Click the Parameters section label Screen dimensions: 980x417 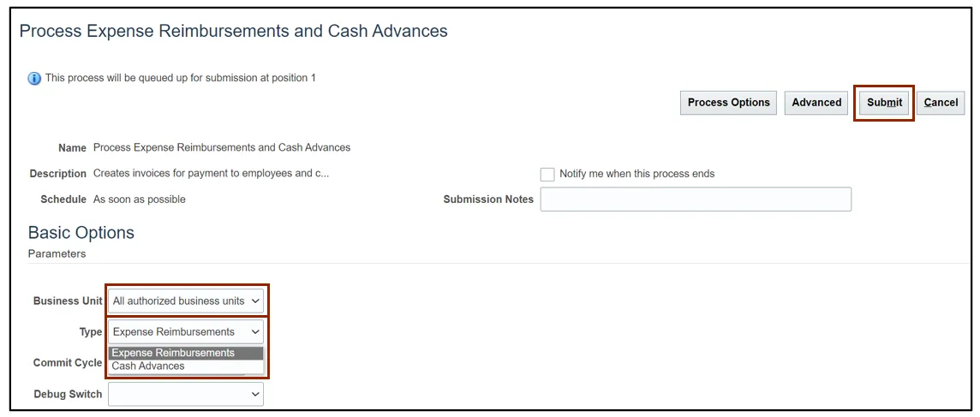pos(57,253)
